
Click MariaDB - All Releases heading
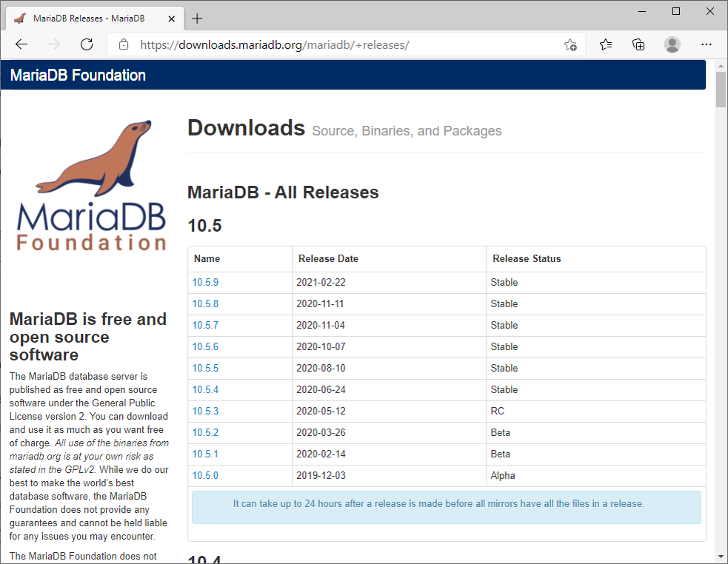[x=283, y=192]
